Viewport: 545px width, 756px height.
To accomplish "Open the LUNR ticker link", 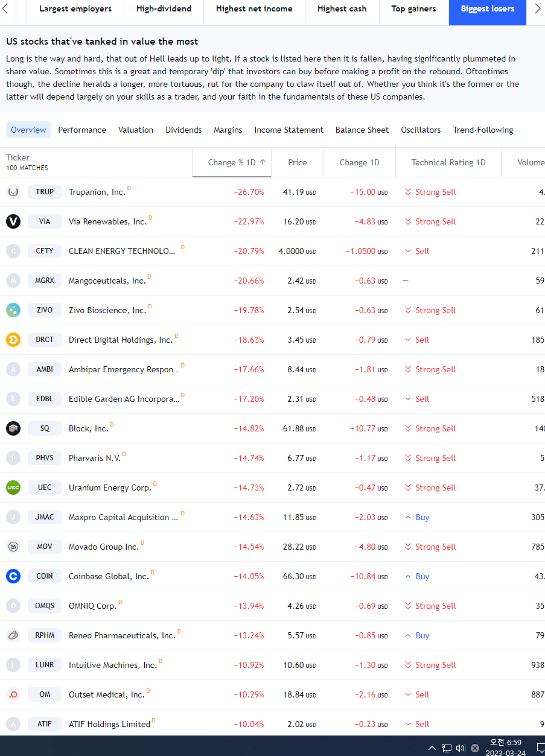I will tap(45, 665).
